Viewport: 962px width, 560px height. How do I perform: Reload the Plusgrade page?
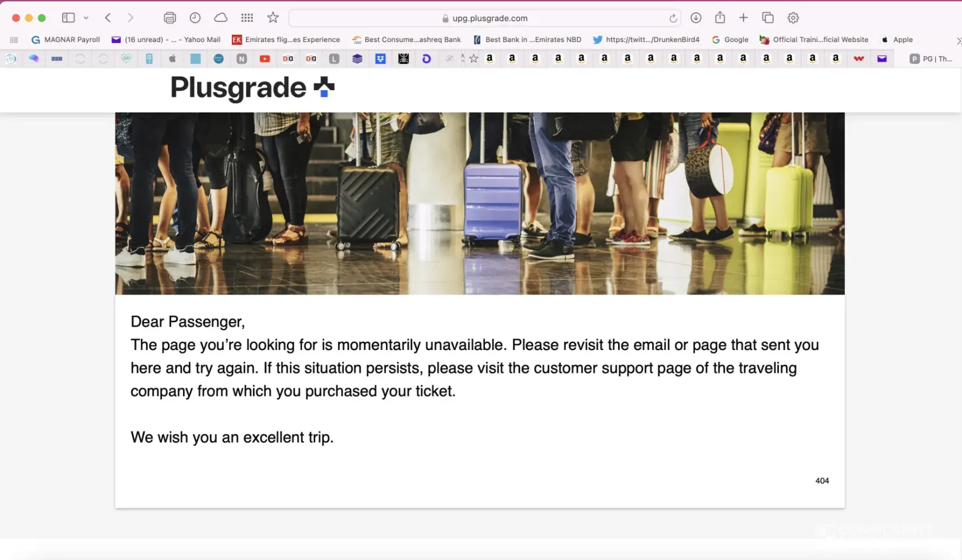pos(673,18)
